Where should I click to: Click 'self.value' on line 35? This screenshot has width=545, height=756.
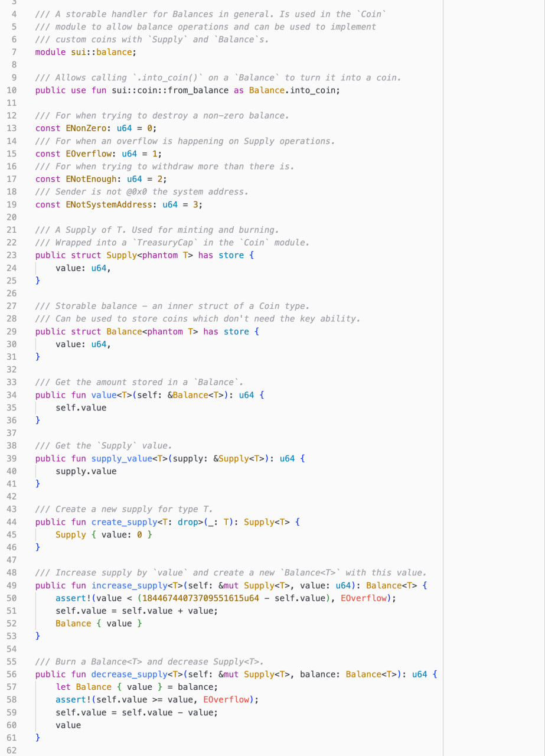point(81,408)
